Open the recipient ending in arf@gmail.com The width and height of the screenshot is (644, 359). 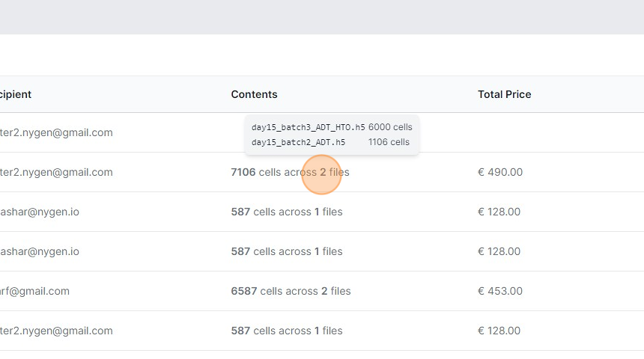(34, 291)
